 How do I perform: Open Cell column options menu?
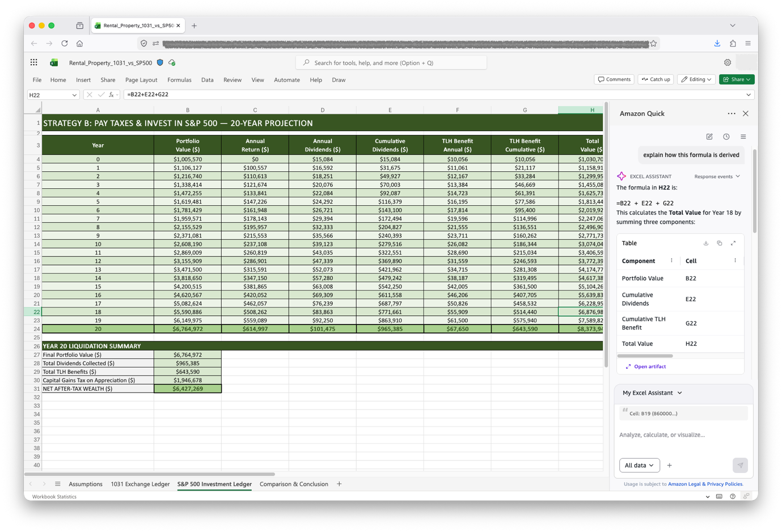(735, 261)
